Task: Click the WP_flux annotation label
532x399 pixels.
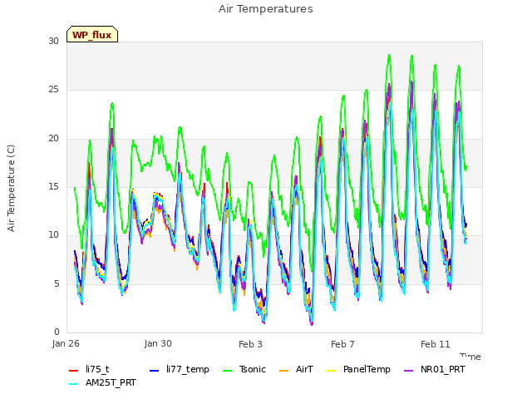Action: point(92,34)
